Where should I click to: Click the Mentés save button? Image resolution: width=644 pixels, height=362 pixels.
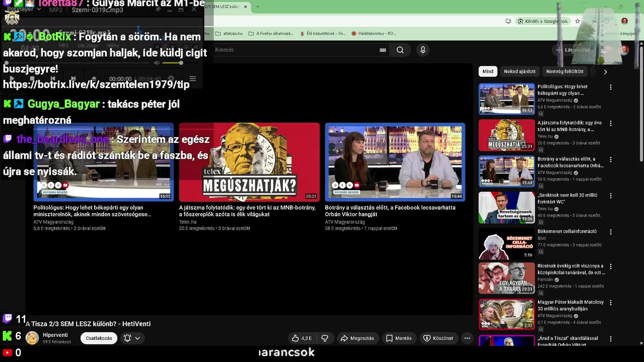tap(398, 338)
